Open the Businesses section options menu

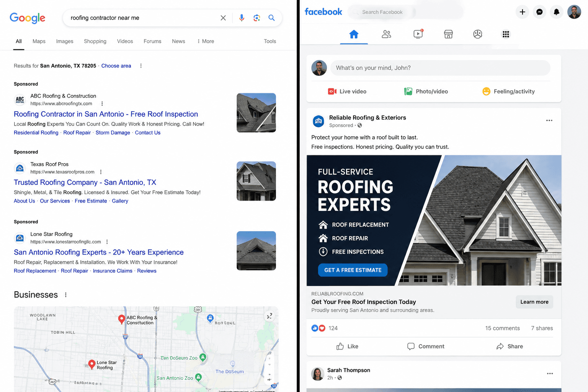pyautogui.click(x=66, y=295)
